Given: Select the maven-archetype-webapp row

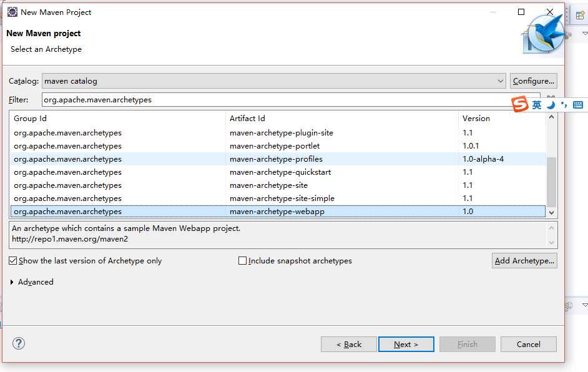Looking at the screenshot, I should pyautogui.click(x=278, y=212).
